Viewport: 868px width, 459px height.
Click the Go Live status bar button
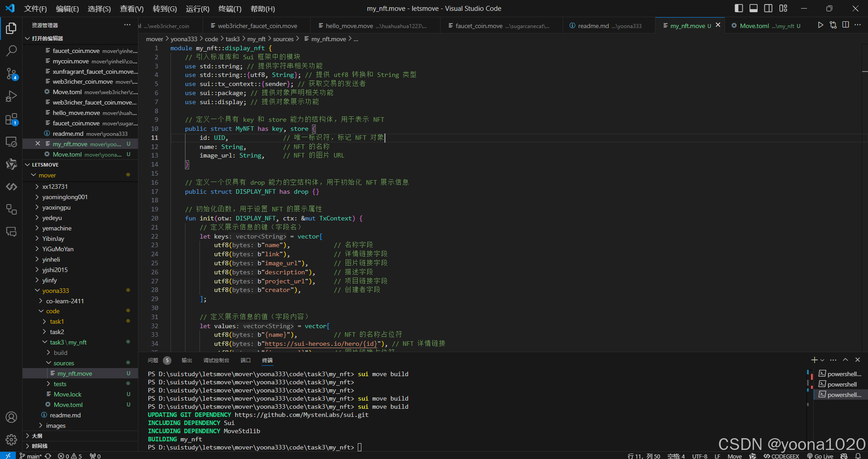click(x=820, y=456)
